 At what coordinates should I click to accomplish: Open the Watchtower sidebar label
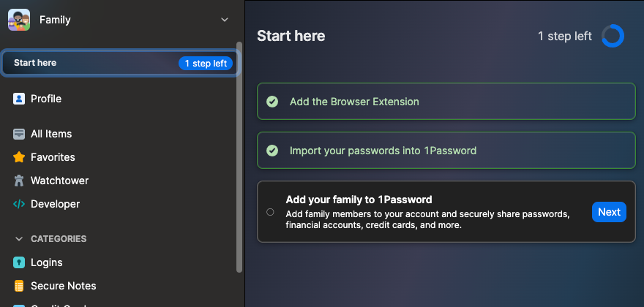tap(59, 181)
